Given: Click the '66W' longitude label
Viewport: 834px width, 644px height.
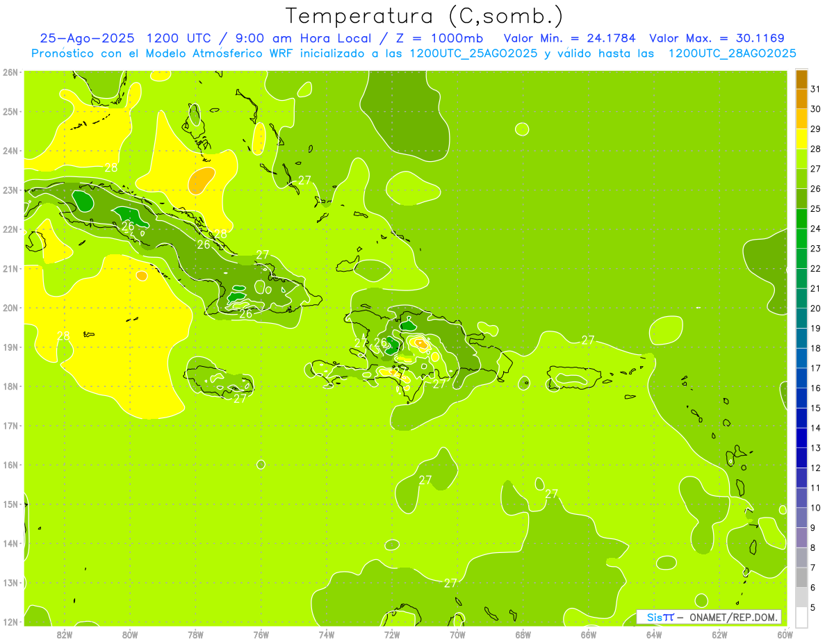Looking at the screenshot, I should 589,634.
